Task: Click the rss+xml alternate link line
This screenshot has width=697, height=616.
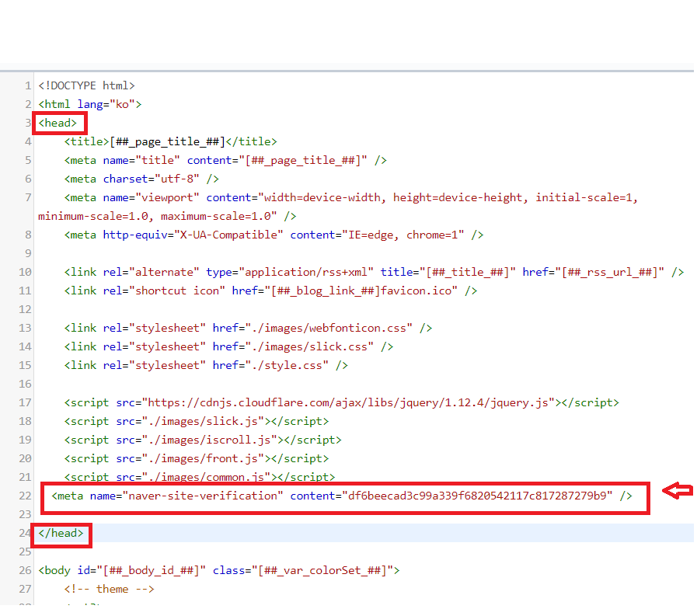Action: [x=374, y=272]
